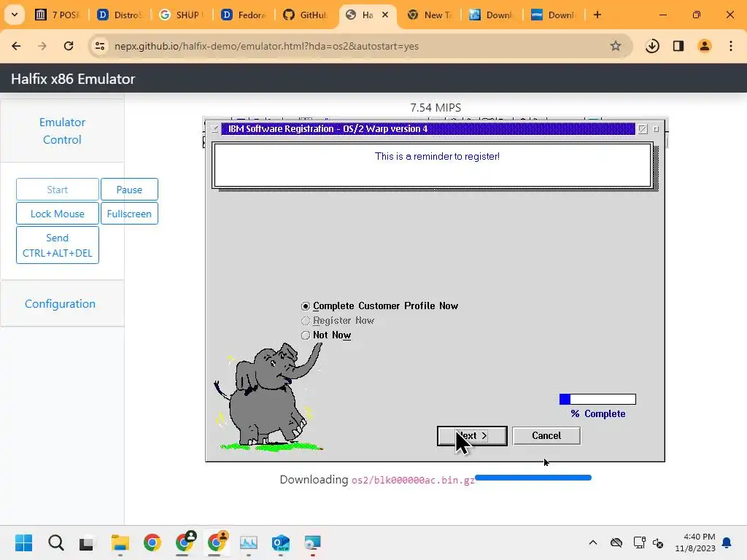This screenshot has height=560, width=747.
Task: Switch to the 7 POSI browser tab
Action: pos(58,15)
